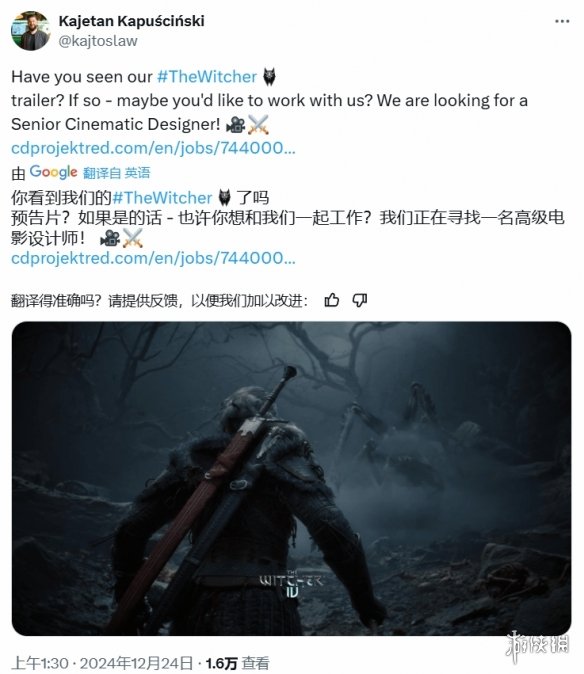This screenshot has width=584, height=674.
Task: Open the tweet's three-dot more menu
Action: tap(562, 21)
